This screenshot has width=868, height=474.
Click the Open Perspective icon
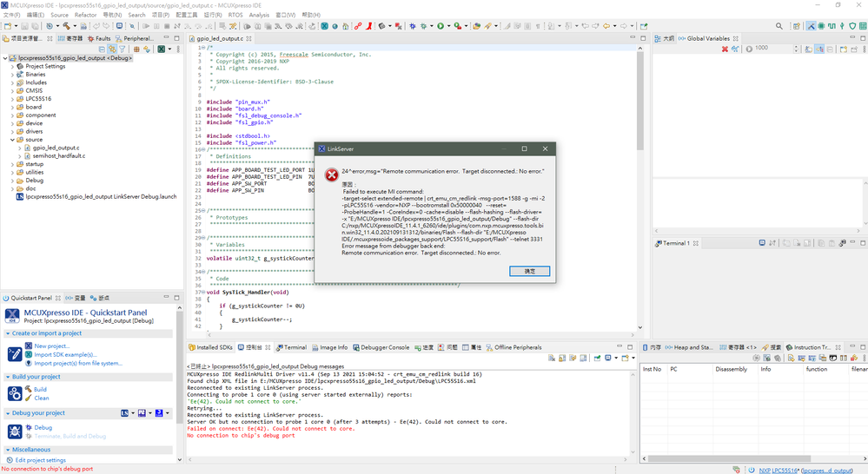coord(797,26)
